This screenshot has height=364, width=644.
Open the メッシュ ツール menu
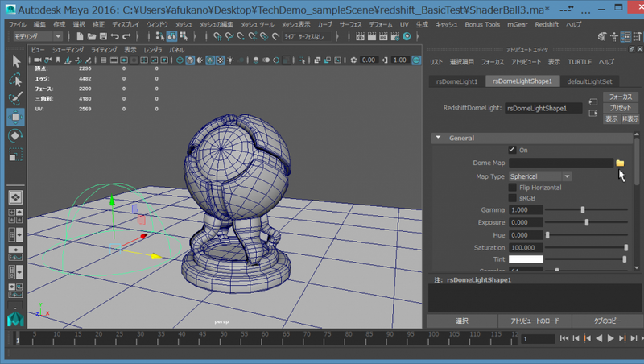257,25
